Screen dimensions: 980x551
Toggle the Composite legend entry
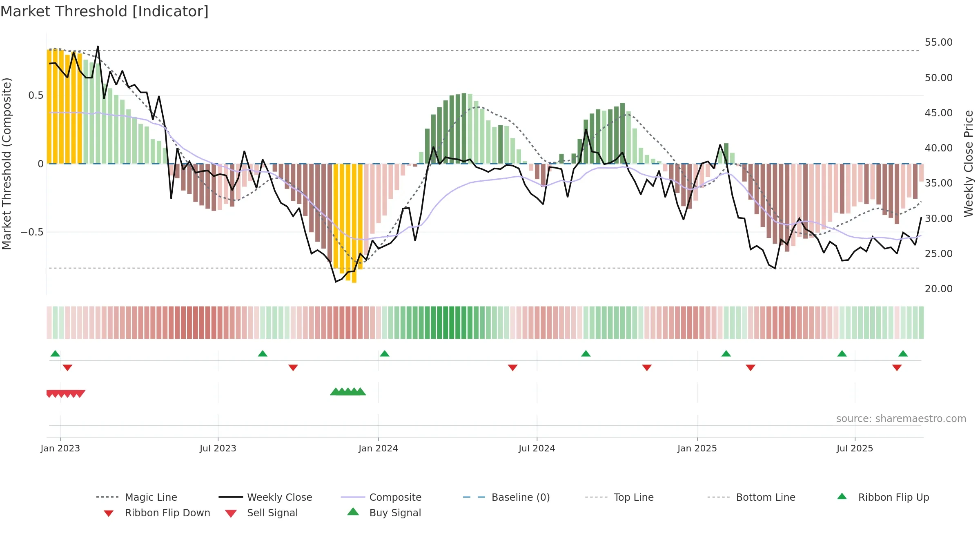point(381,497)
